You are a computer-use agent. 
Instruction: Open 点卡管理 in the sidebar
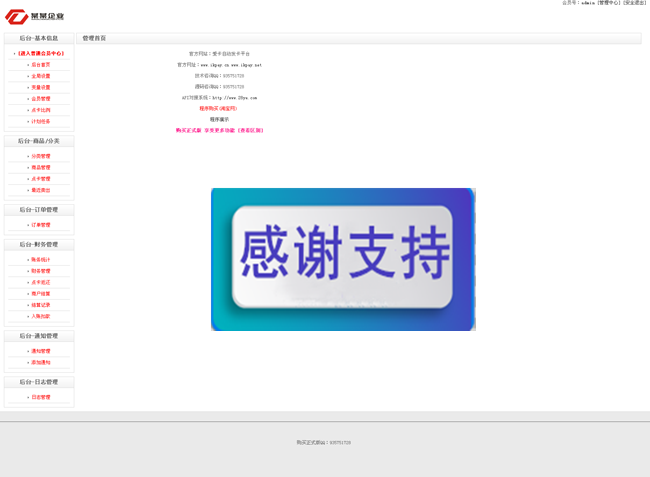pos(41,179)
